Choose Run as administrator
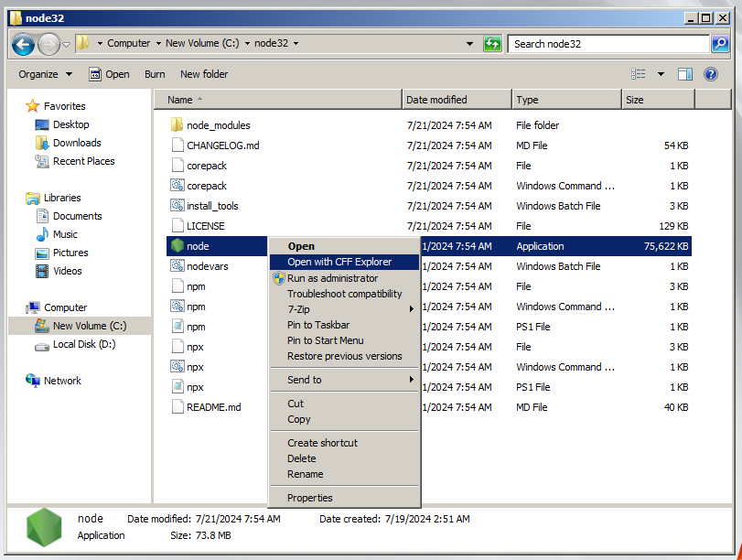 pyautogui.click(x=344, y=278)
